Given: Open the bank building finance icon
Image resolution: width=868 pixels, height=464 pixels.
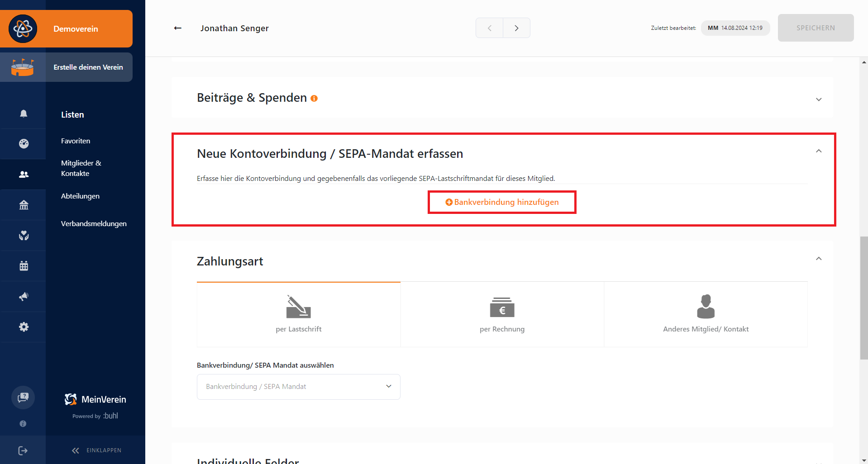Looking at the screenshot, I should click(24, 205).
